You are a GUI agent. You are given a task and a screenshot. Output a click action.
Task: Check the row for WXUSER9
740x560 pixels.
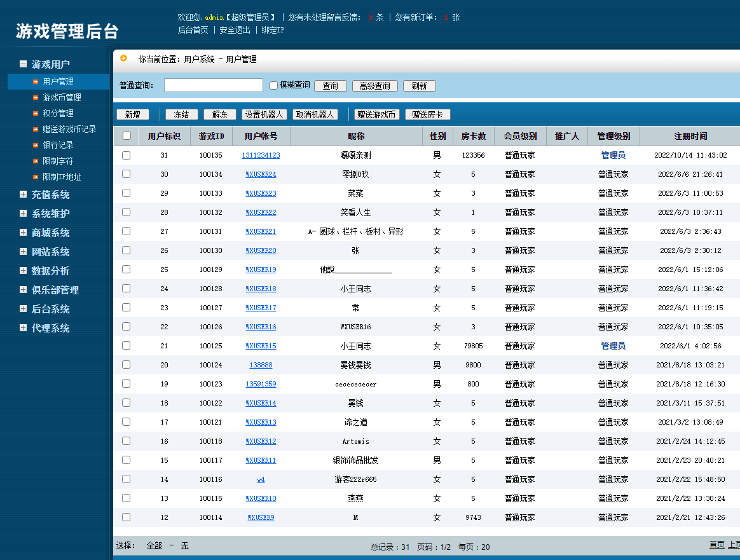pyautogui.click(x=126, y=517)
